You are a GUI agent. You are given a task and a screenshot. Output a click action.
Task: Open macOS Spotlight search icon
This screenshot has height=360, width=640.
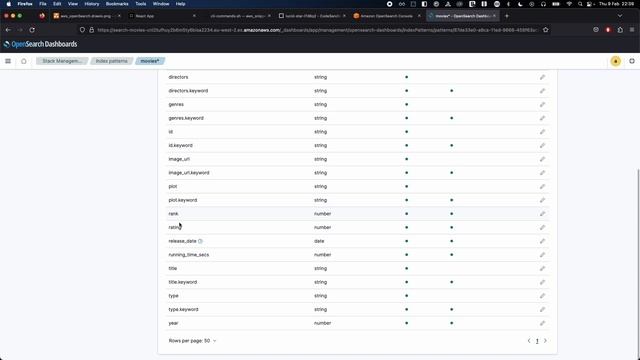(x=580, y=4)
